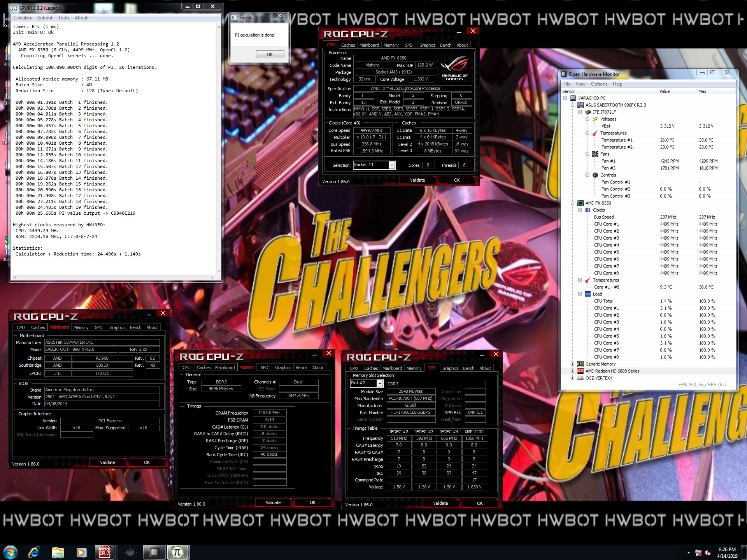Switch to ROG CPU-Z taskbar icon
Screen dimensions: 747x560
(x=105, y=552)
